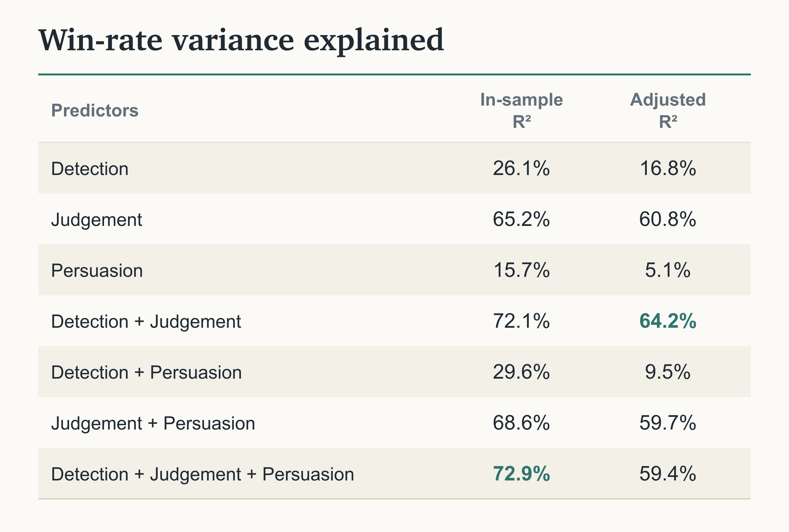
Task: Select the 9.5% adjusted R² cell
Action: [x=667, y=372]
